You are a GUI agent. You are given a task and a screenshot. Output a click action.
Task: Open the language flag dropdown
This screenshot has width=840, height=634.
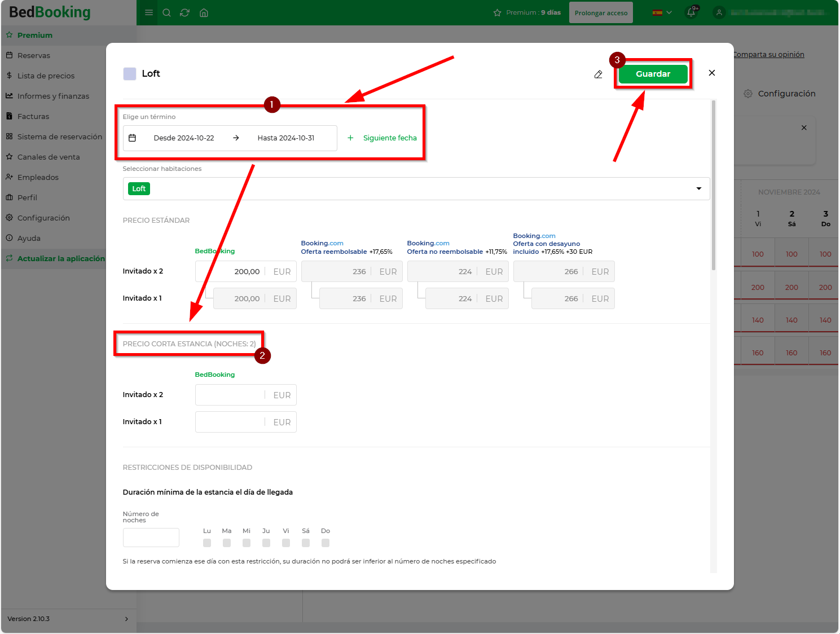[x=662, y=12]
